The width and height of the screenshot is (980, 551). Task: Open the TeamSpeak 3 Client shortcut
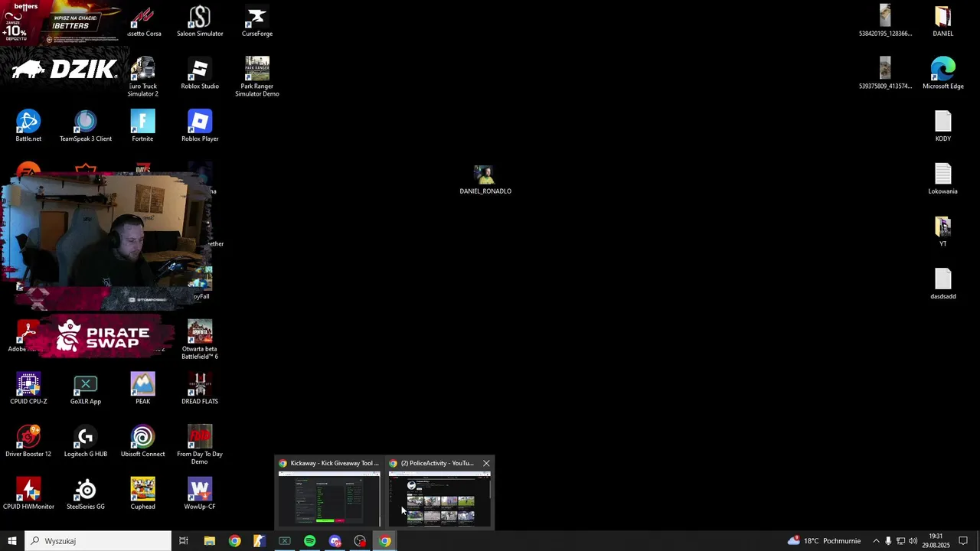point(86,126)
